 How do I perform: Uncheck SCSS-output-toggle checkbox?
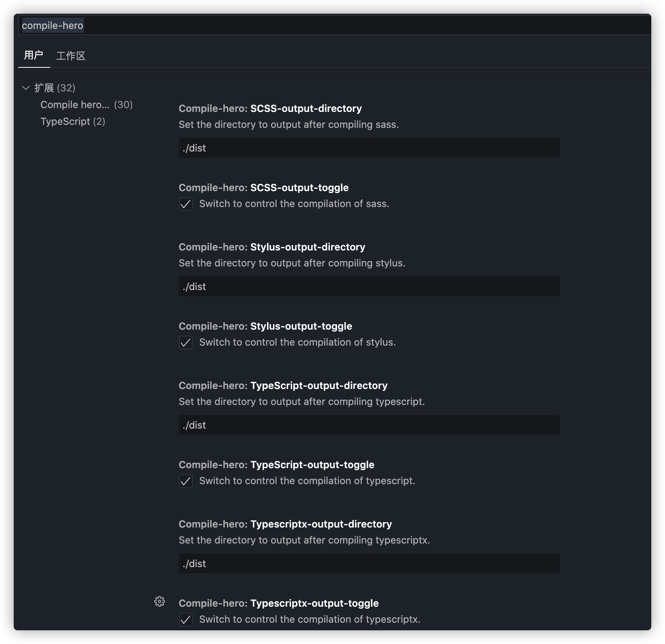pos(186,204)
